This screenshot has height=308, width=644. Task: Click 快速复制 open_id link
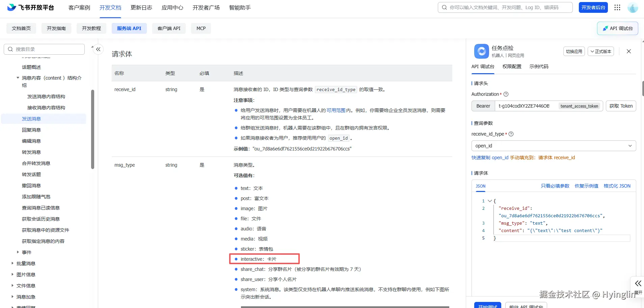(x=490, y=158)
